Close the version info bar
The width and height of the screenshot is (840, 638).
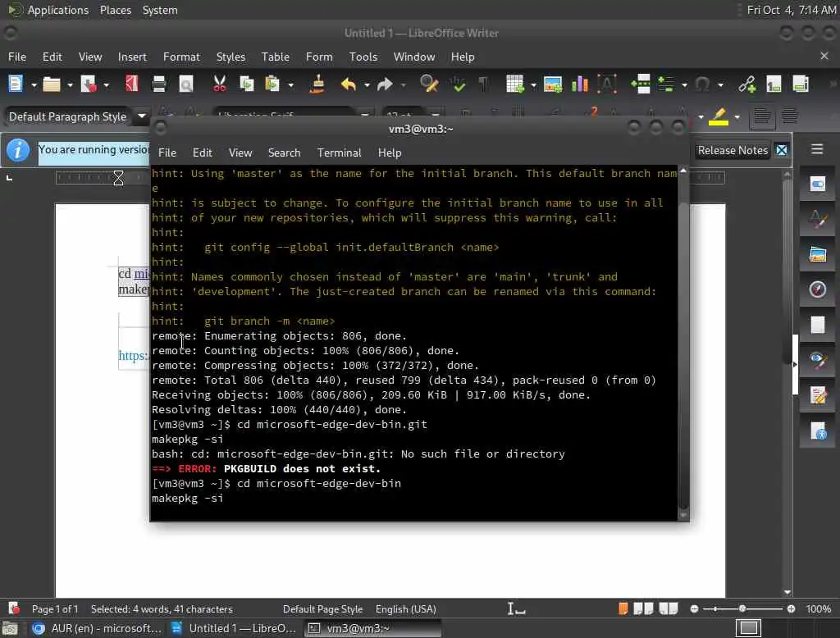[782, 151]
